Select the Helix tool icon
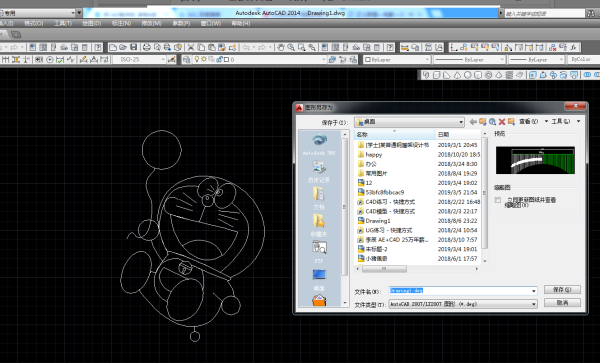600x363 pixels. [509, 75]
